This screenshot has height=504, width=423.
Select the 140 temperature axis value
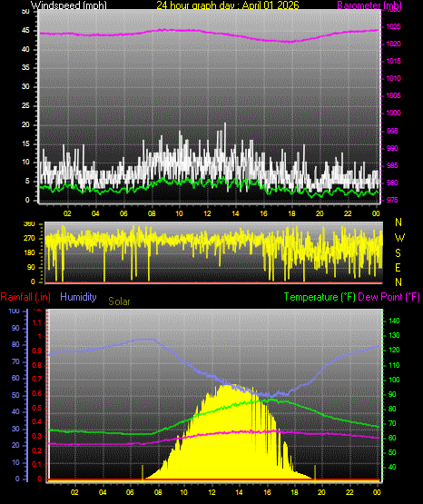click(394, 321)
